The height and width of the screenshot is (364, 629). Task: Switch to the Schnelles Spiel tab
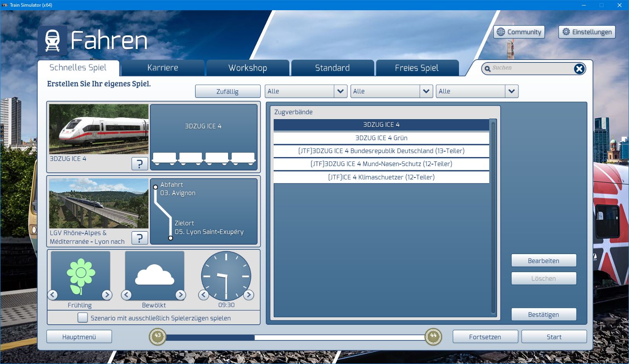pyautogui.click(x=78, y=68)
